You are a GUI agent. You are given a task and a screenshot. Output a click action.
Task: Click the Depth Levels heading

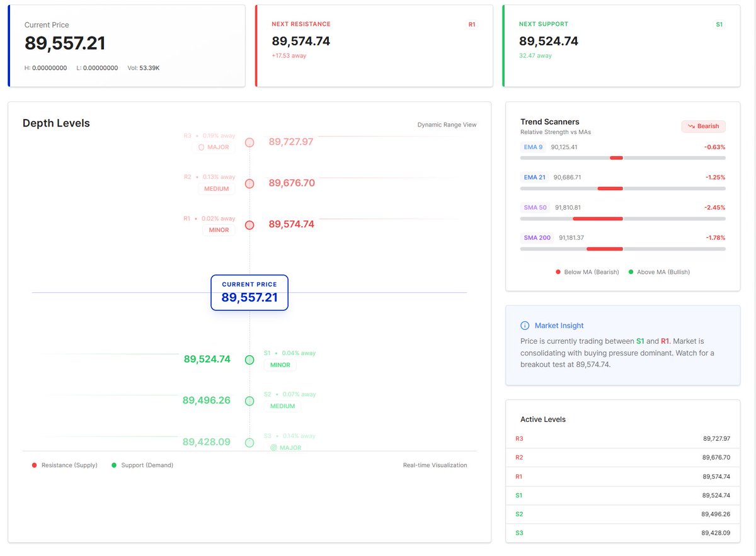click(x=56, y=123)
